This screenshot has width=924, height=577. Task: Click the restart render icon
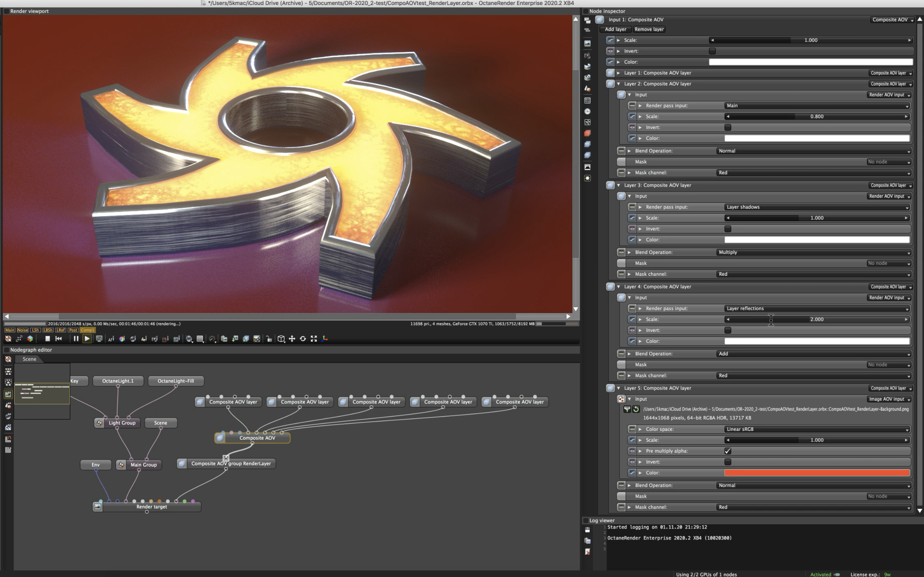pos(59,339)
